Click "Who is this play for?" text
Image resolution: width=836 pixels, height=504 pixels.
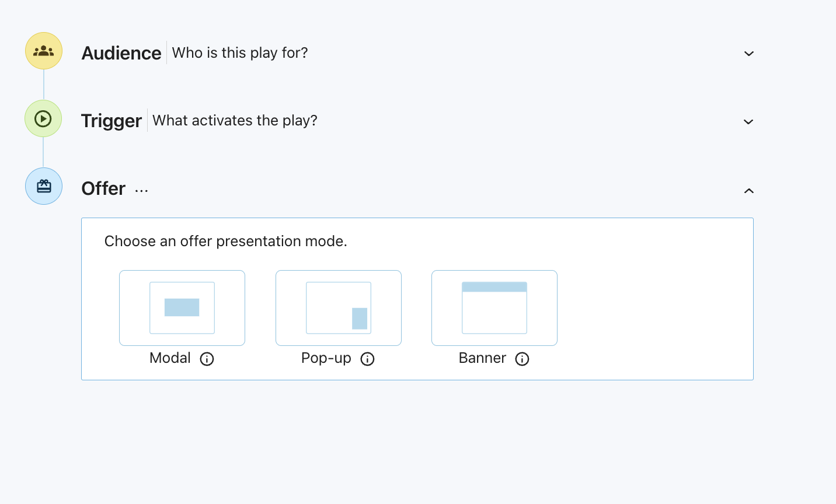point(240,53)
